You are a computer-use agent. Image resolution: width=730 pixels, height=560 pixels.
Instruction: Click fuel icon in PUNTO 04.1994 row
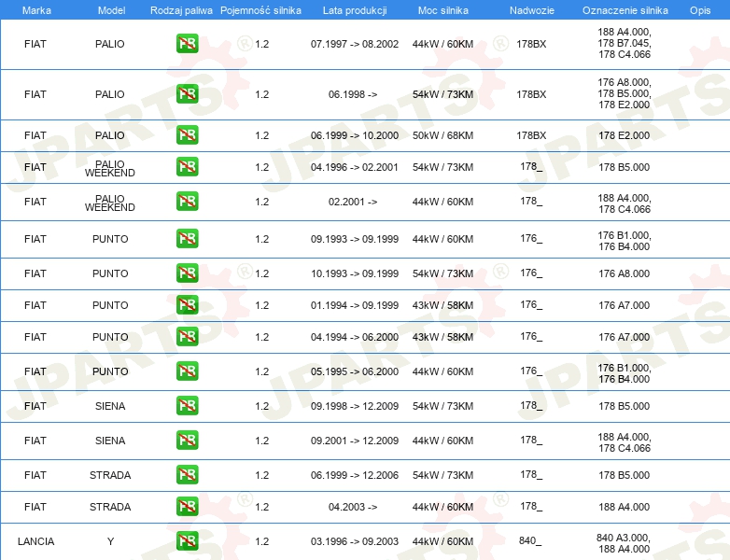click(x=187, y=337)
